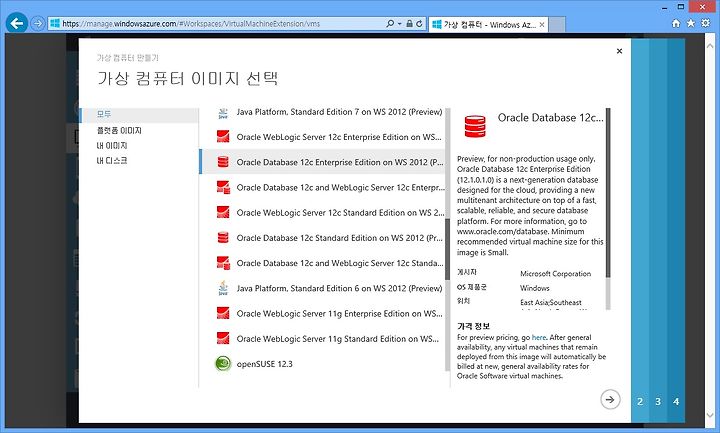Select Oracle Database 12c and WebLogic Server 12c Enterpr...

tap(340, 187)
